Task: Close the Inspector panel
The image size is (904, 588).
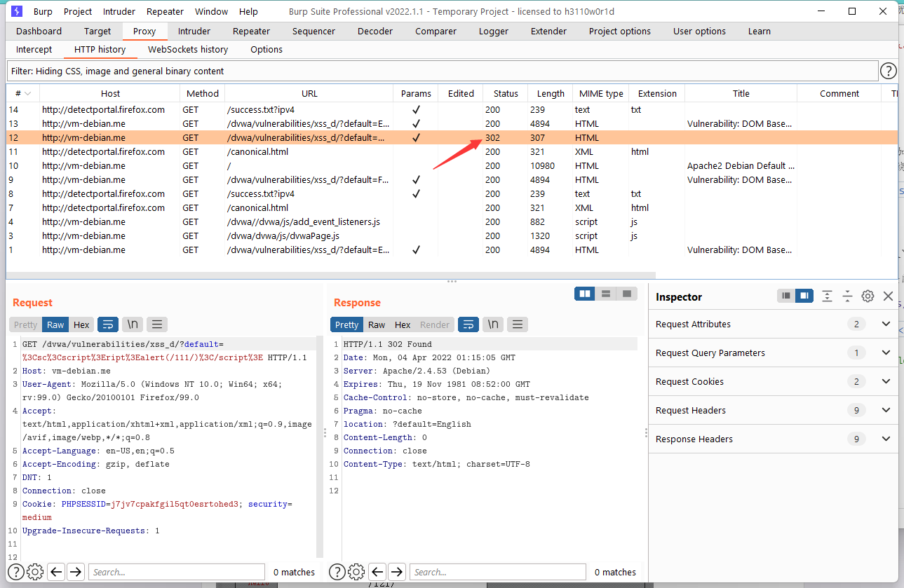Action: 888,296
